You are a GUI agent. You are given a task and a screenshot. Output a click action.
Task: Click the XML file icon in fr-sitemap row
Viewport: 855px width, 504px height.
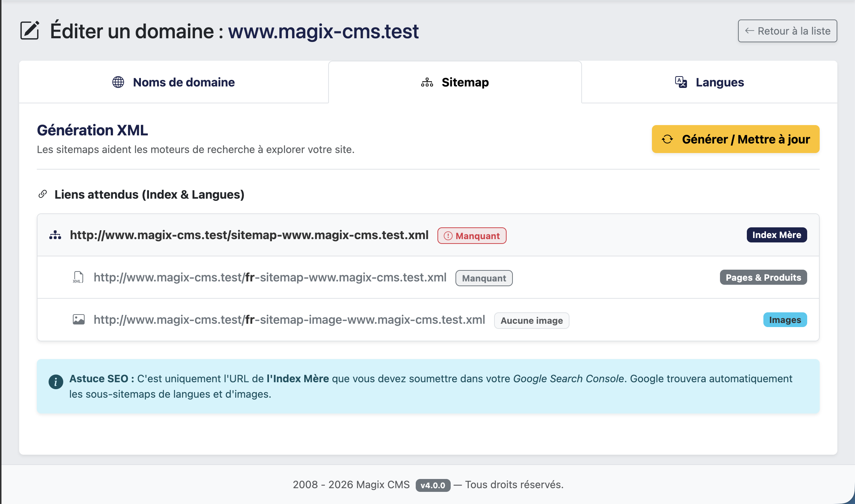(78, 277)
